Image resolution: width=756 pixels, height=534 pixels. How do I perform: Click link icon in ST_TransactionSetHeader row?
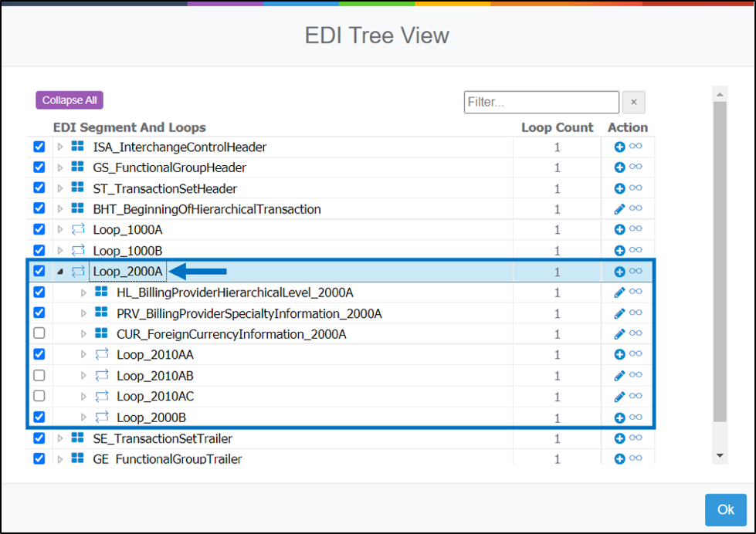click(x=636, y=188)
